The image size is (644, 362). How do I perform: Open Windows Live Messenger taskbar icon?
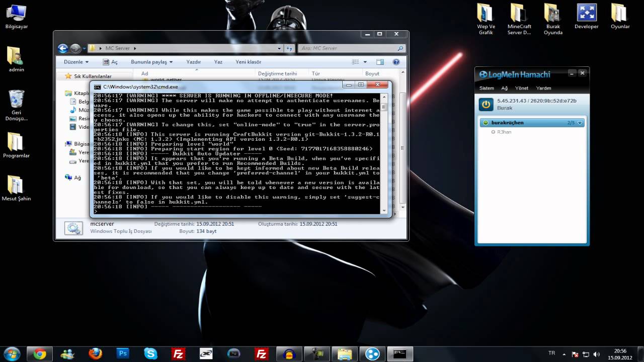67,354
